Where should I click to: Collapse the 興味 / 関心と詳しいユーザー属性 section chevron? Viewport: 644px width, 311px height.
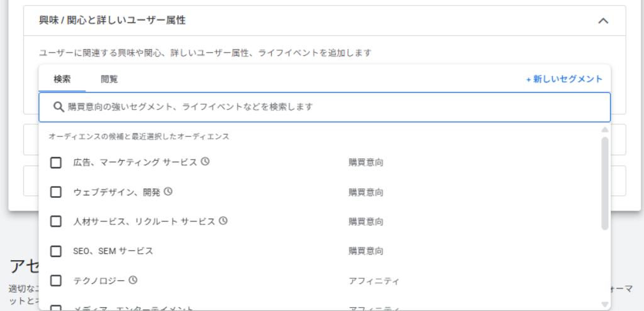(603, 21)
